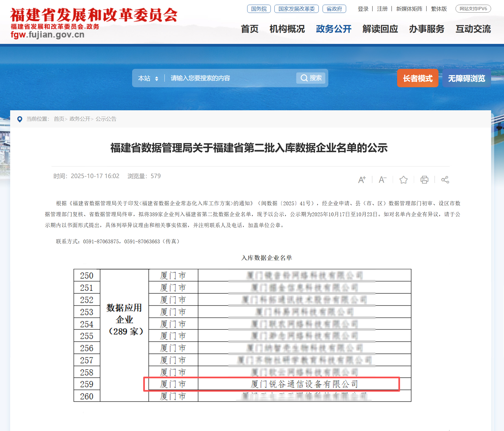The height and width of the screenshot is (431, 504).
Task: Open the 本站 search scope dropdown
Action: [x=147, y=78]
